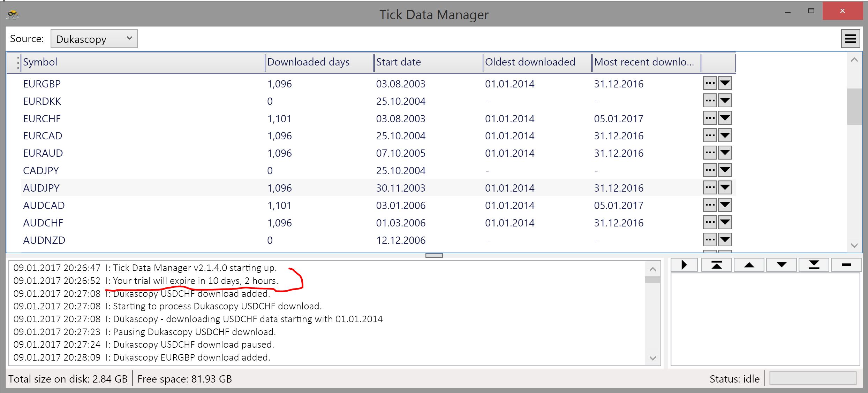Click 'Free space: 81.93 GB' status text

pyautogui.click(x=184, y=379)
